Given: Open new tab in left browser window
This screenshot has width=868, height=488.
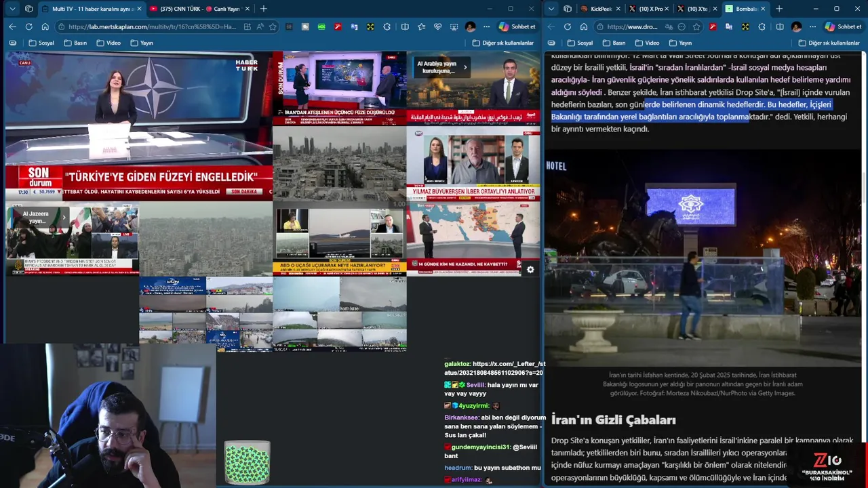Looking at the screenshot, I should tap(263, 9).
